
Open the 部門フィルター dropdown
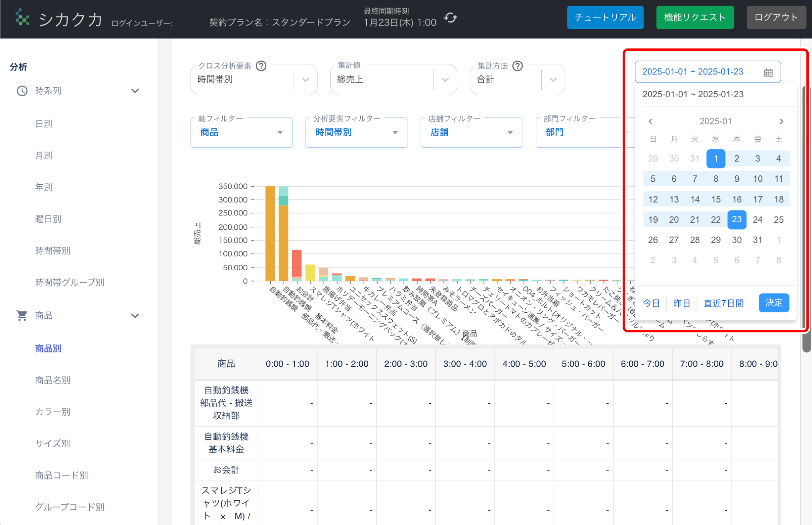coord(580,133)
